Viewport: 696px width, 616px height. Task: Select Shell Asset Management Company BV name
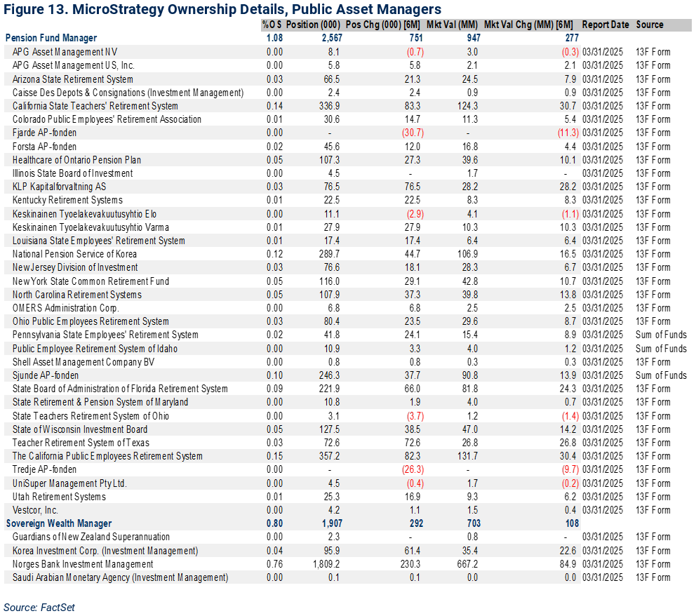coord(83,362)
